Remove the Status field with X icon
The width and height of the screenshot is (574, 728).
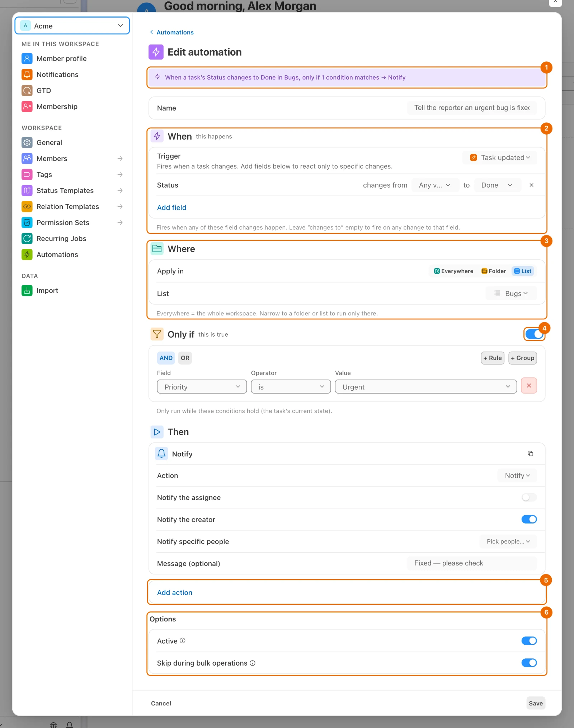(531, 185)
